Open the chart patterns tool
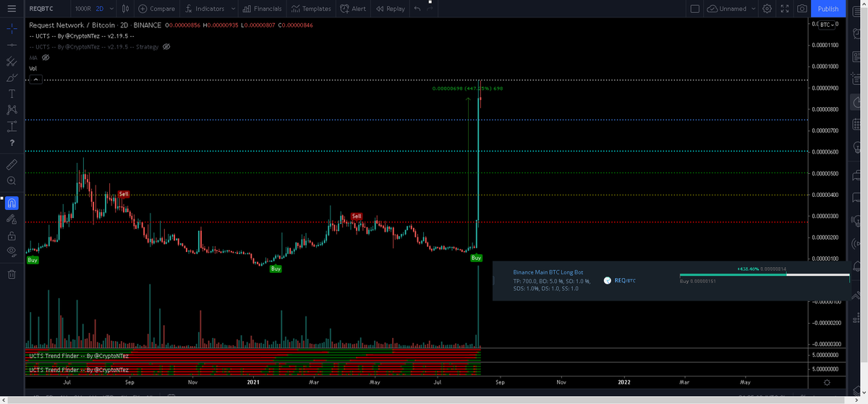The image size is (868, 404). click(x=12, y=110)
